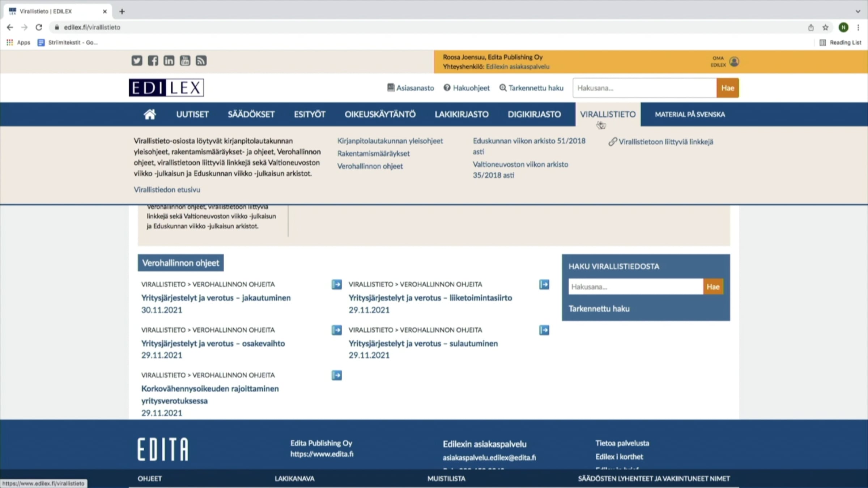Viewport: 868px width, 488px height.
Task: Open Yritysjärjestelyt ja verotus – sulautuminen
Action: pos(423,343)
